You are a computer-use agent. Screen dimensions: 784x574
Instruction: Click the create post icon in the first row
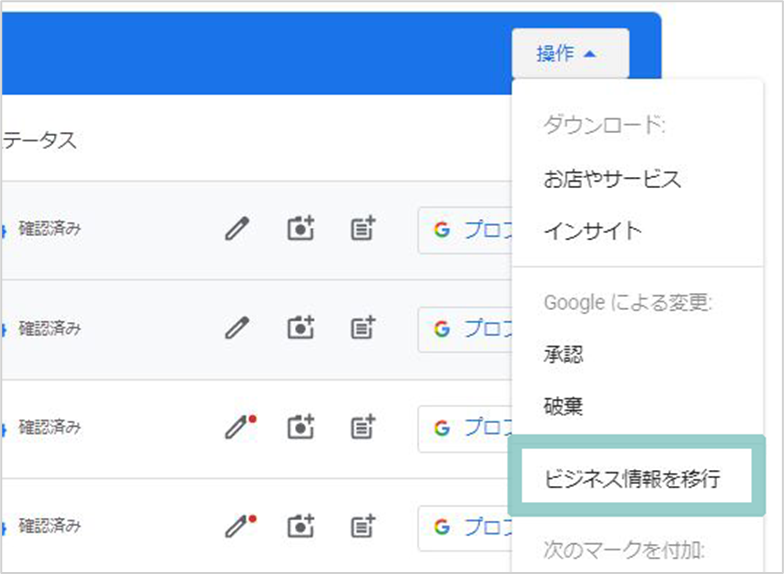point(363,228)
